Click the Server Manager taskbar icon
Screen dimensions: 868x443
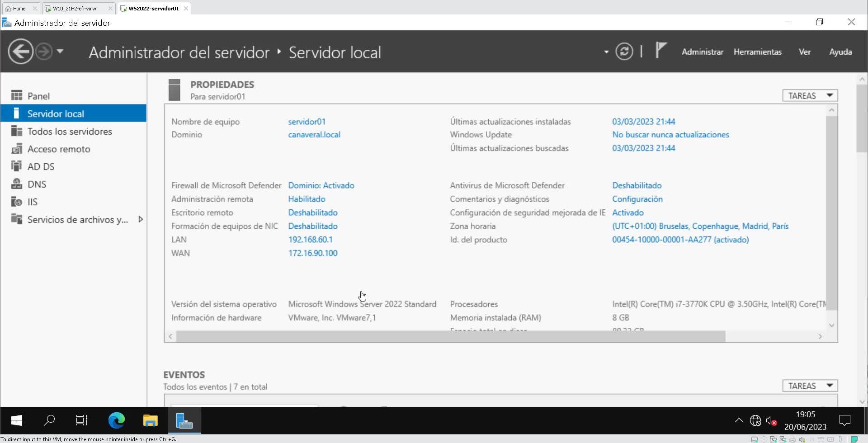tap(184, 421)
